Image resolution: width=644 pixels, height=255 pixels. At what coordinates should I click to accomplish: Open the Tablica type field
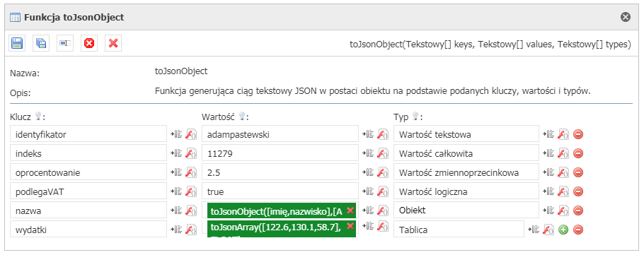459,230
